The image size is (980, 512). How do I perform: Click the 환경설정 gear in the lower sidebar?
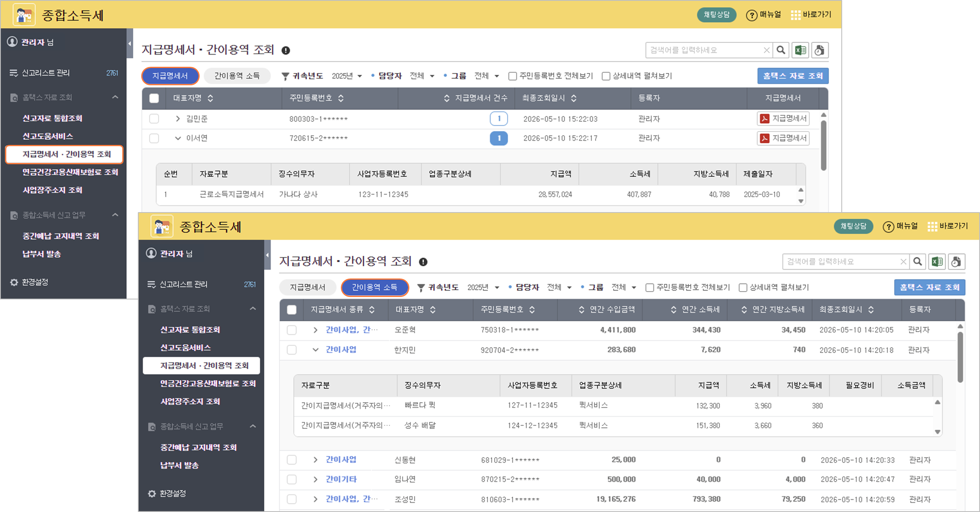pyautogui.click(x=152, y=494)
